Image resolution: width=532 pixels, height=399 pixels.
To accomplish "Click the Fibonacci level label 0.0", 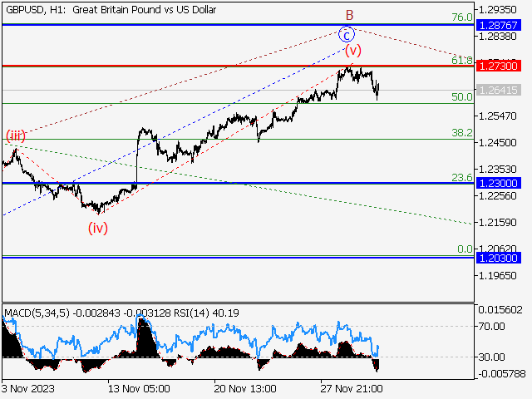I will (465, 249).
